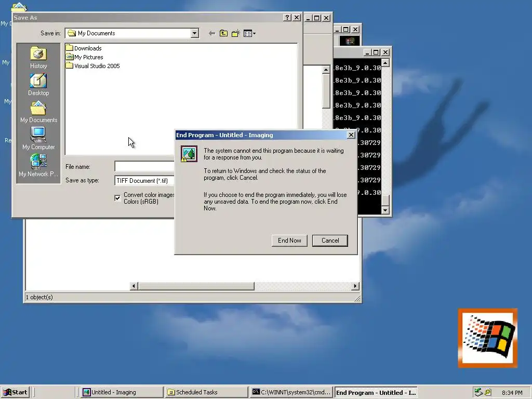Minimize the command prompt window
Screen dimensions: 532x399
click(367, 52)
